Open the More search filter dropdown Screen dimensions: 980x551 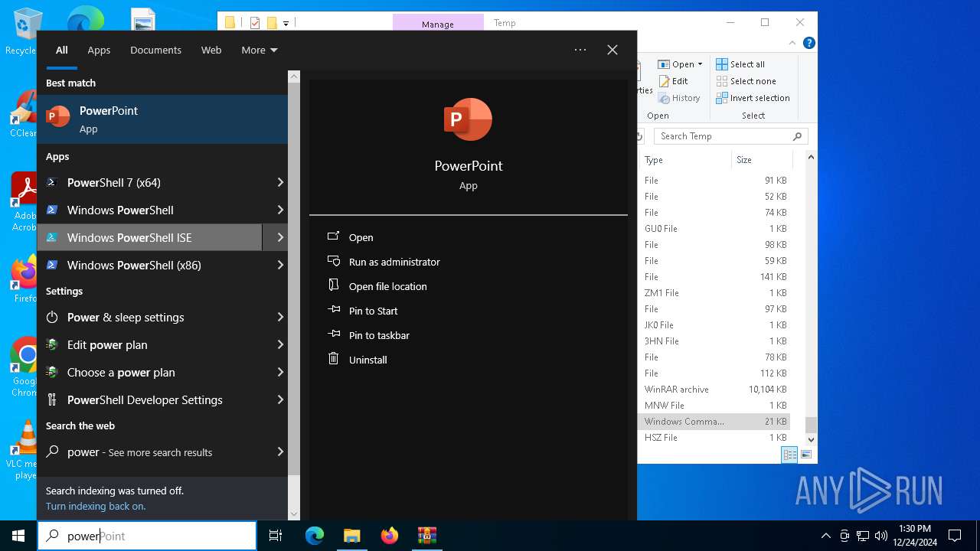pos(260,50)
